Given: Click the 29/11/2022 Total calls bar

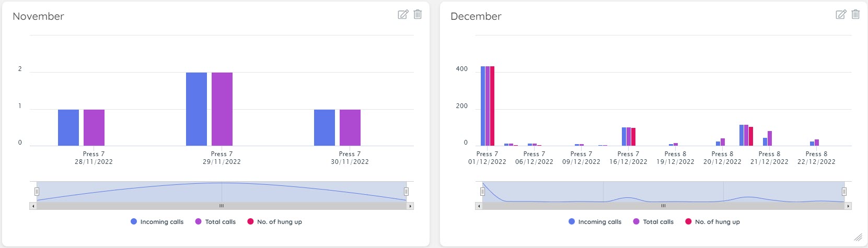Looking at the screenshot, I should pyautogui.click(x=222, y=109).
